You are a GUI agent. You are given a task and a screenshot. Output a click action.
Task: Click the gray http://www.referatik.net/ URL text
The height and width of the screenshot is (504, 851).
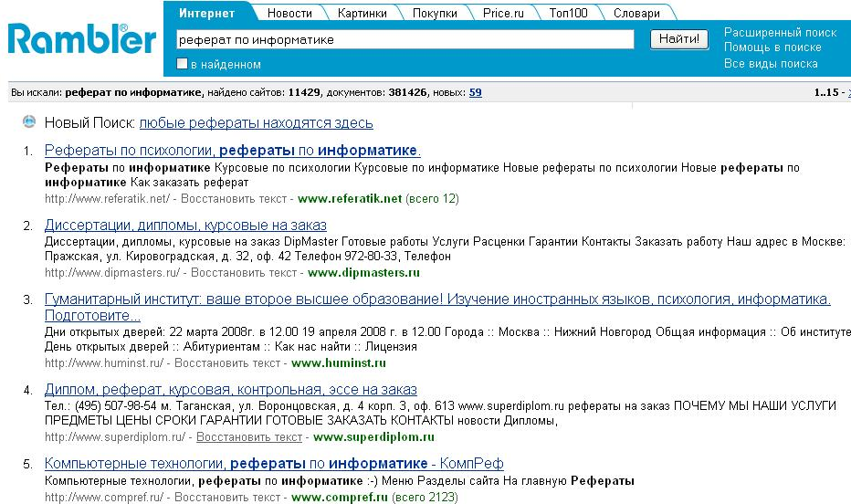coord(107,198)
